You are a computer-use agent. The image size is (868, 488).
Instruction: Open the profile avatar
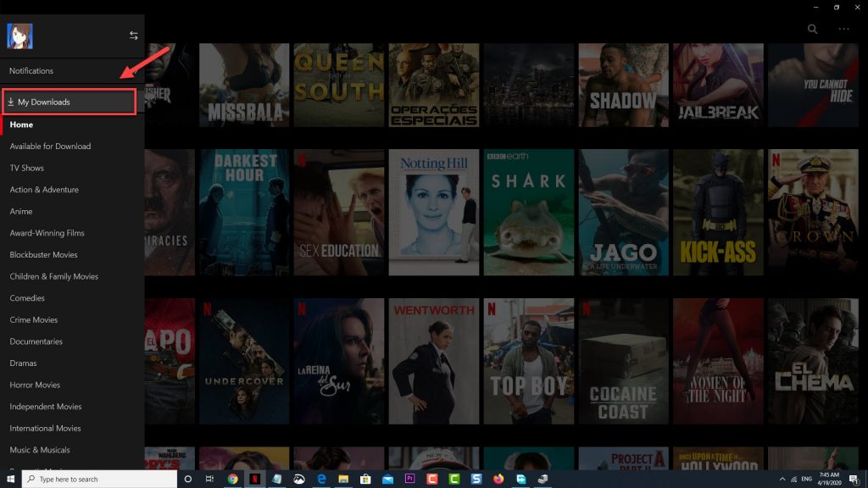coord(19,36)
